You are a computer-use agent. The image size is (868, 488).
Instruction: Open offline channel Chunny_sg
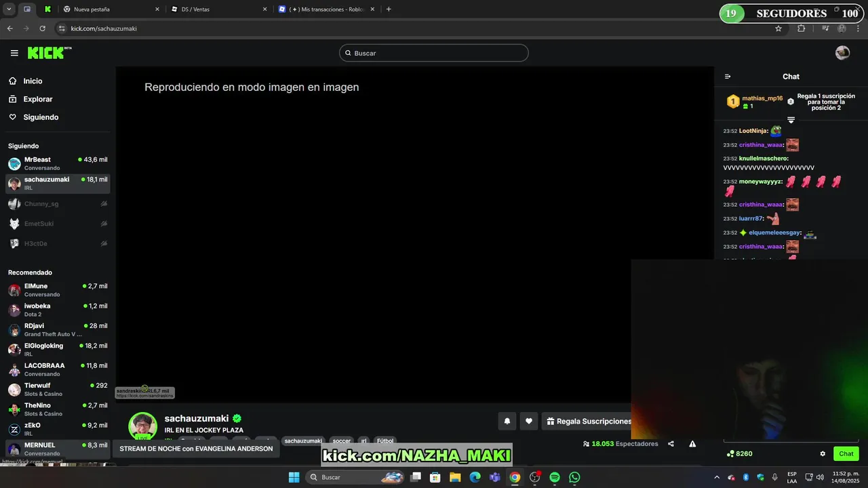58,203
